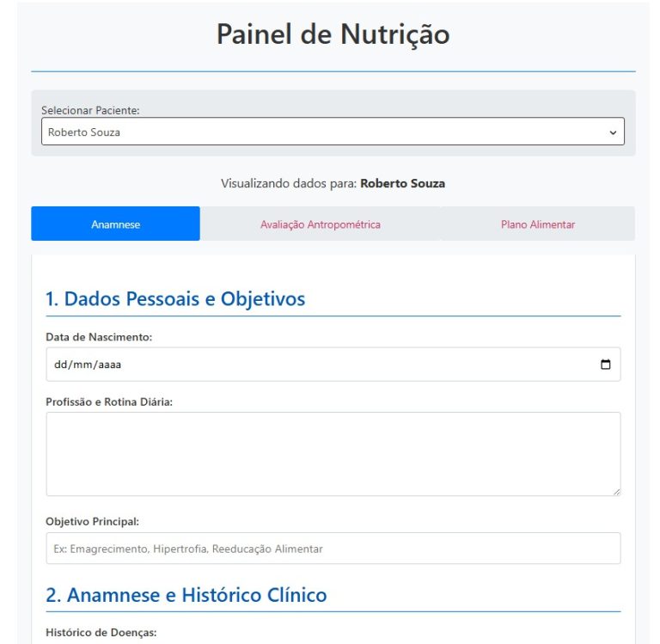This screenshot has width=660, height=644.
Task: Click the Painel de Nutrição page title
Action: tap(333, 34)
